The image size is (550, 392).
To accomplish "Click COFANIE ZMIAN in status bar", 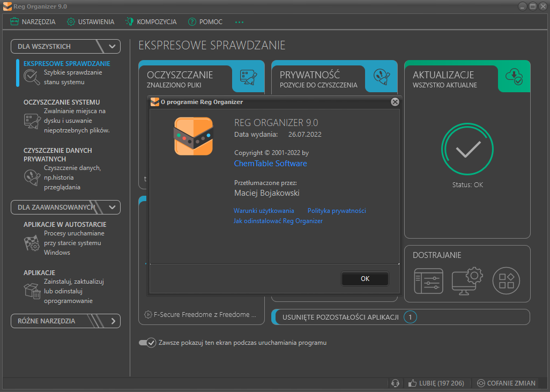I will point(507,383).
